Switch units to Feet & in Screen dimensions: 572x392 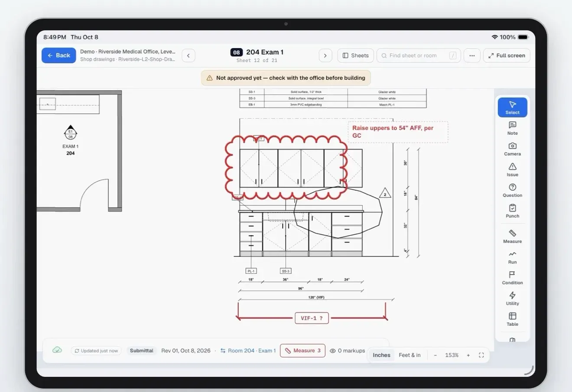409,355
